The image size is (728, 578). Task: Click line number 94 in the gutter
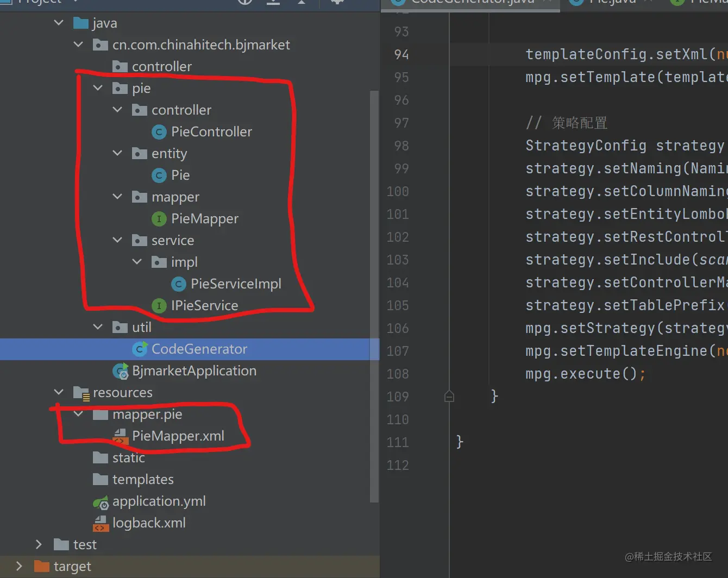click(401, 54)
